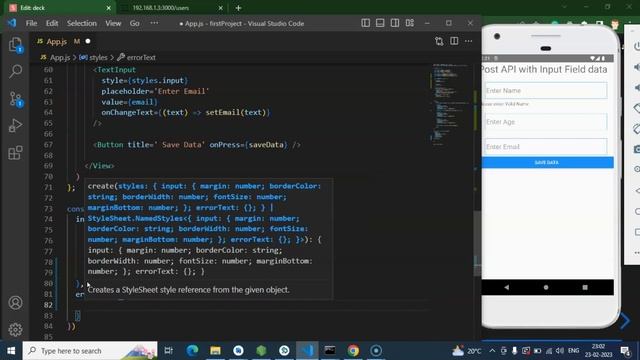
Task: Open the Accounts menu icon
Action: [x=16, y=303]
